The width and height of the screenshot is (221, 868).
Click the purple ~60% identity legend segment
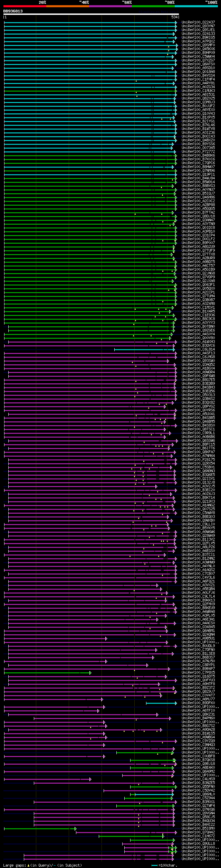110,6
